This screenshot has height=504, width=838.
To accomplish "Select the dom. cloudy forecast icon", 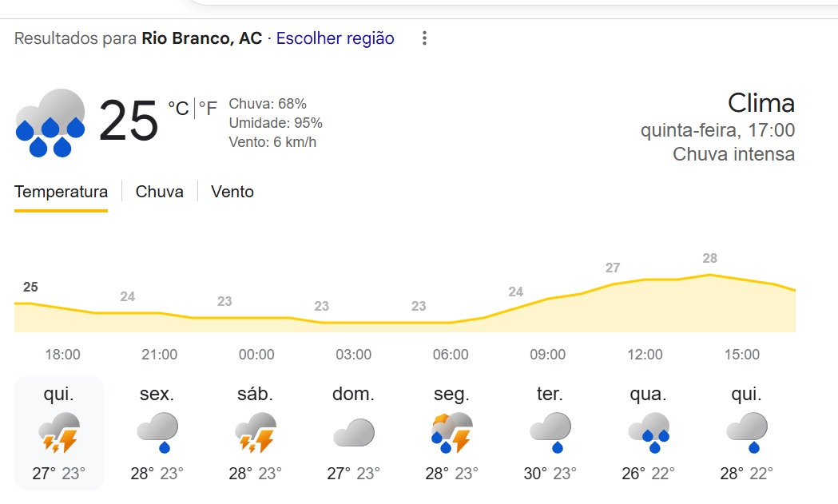I will tap(353, 432).
